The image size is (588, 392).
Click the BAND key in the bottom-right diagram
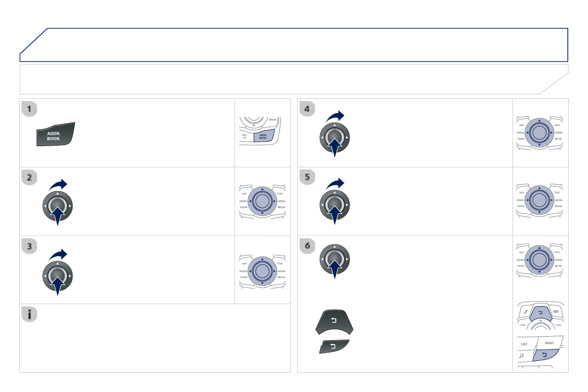549,342
